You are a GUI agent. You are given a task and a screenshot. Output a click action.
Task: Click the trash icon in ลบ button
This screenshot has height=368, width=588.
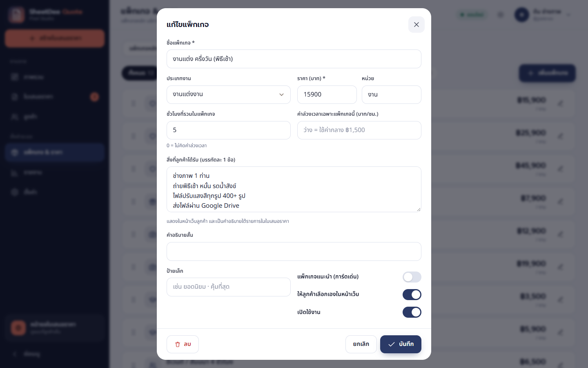[x=178, y=344]
